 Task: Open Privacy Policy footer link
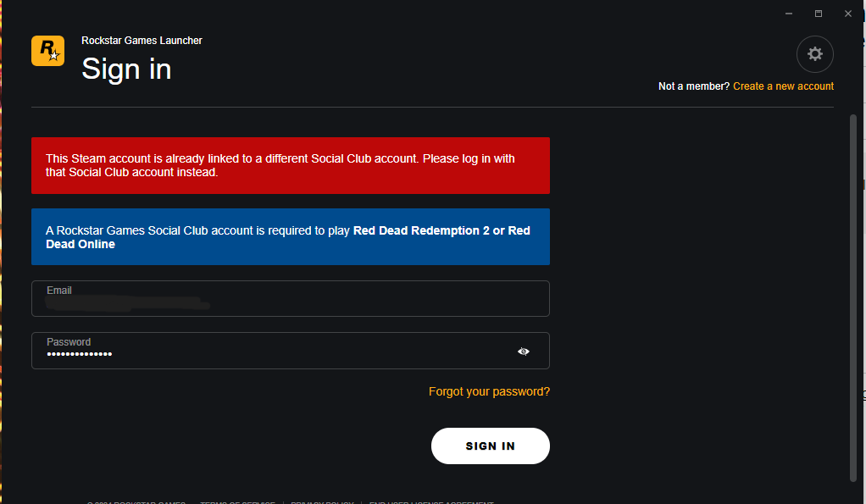(x=322, y=502)
